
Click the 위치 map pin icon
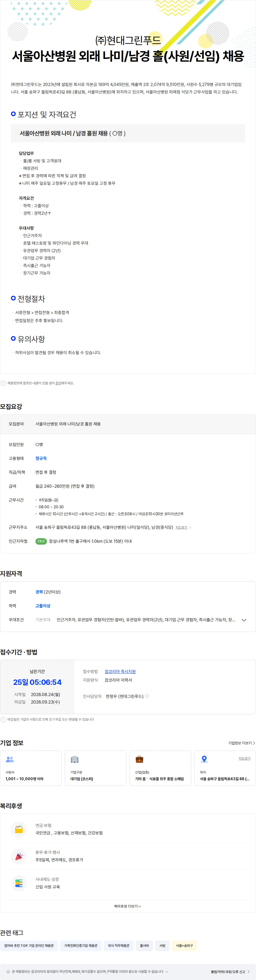pyautogui.click(x=204, y=759)
